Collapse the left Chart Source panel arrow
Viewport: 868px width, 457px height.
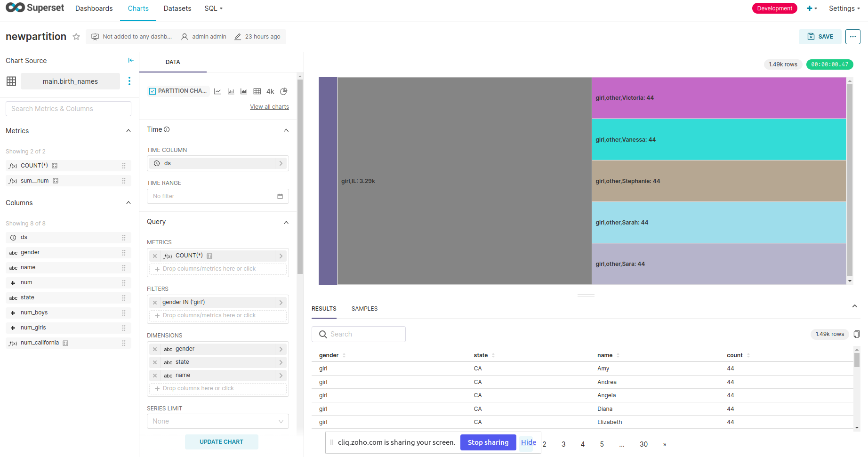pos(130,60)
